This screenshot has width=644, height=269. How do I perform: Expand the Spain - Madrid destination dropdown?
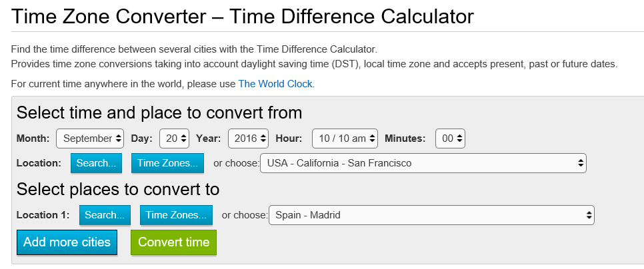431,214
